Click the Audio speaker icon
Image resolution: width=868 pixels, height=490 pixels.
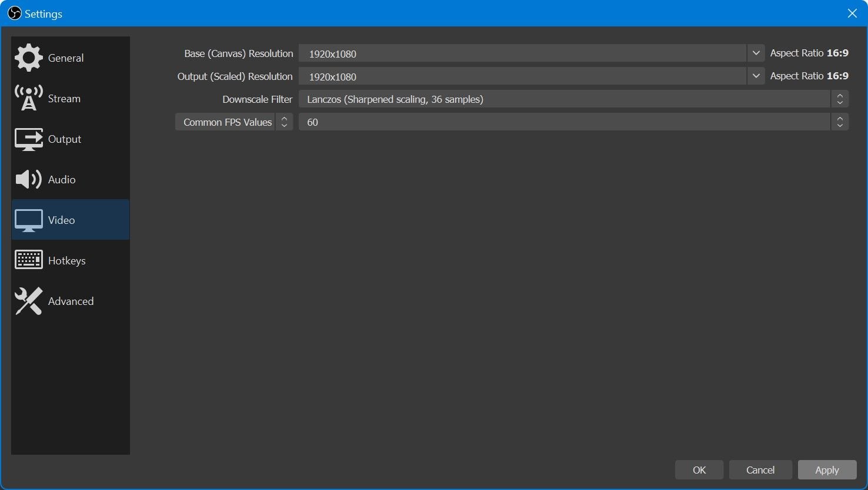pyautogui.click(x=28, y=179)
